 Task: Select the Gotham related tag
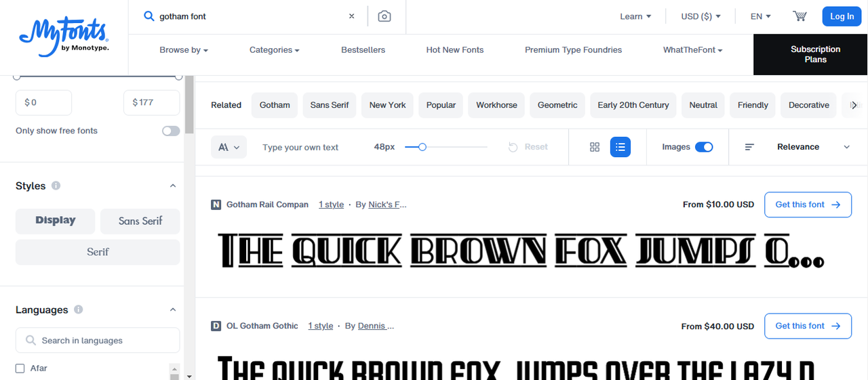275,105
